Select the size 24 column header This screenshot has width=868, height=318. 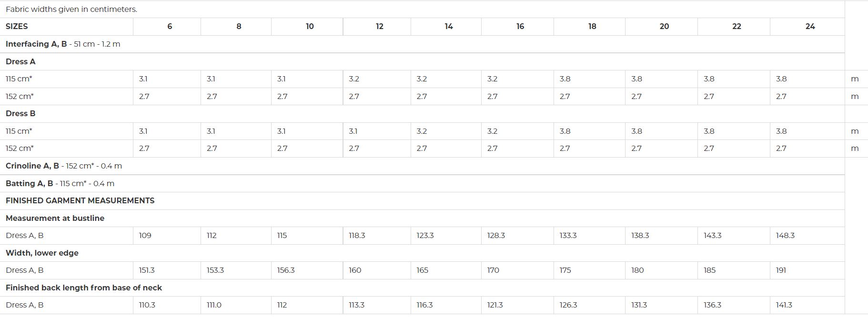pyautogui.click(x=810, y=27)
